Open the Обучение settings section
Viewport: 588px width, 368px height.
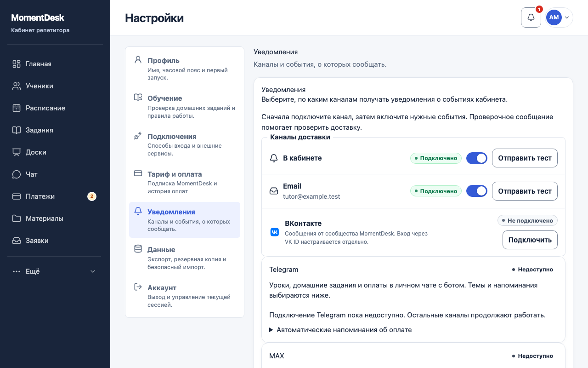[x=185, y=107]
